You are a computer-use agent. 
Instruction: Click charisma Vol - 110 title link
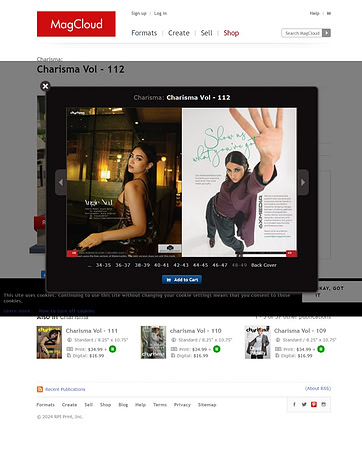(196, 331)
